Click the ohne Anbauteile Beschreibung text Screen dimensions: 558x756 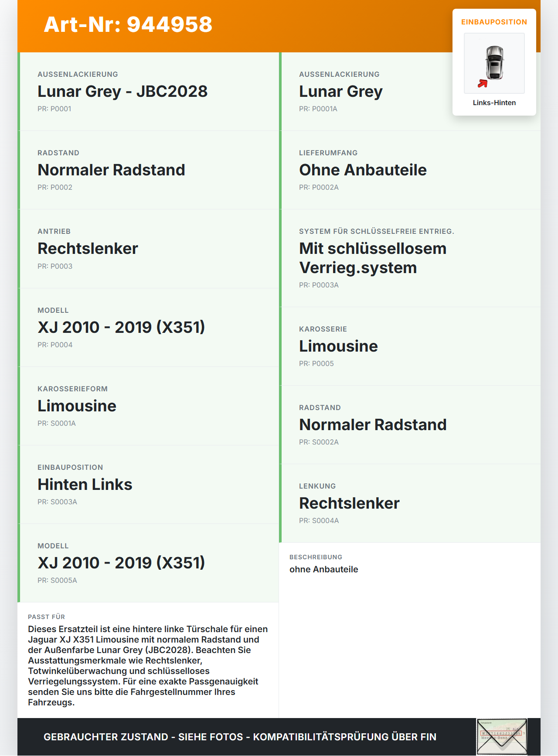click(324, 569)
